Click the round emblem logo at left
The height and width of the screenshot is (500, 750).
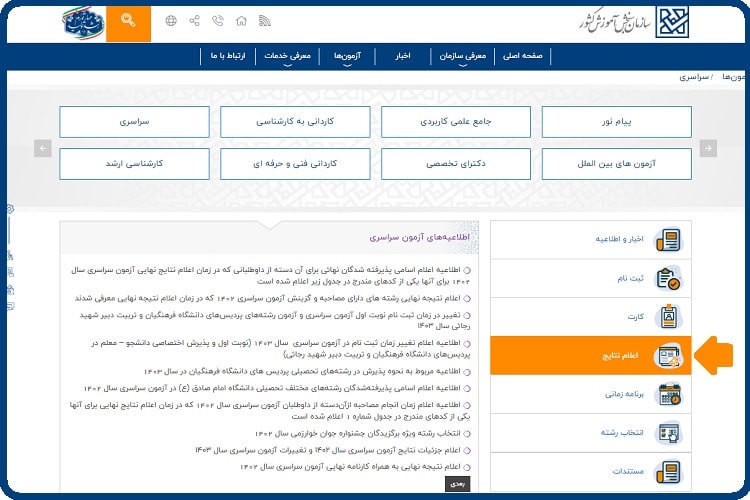(x=83, y=23)
